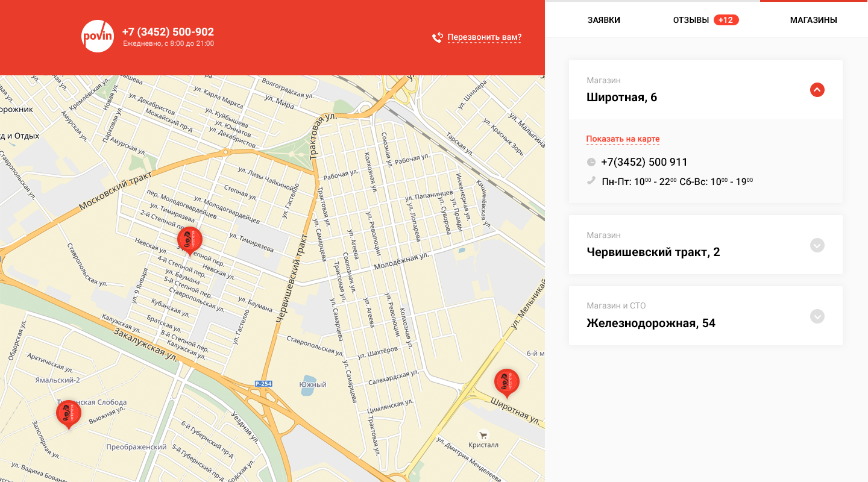Screen dimensions: 868x482
Task: Click the Широтная, 6 store title
Action: [x=622, y=97]
